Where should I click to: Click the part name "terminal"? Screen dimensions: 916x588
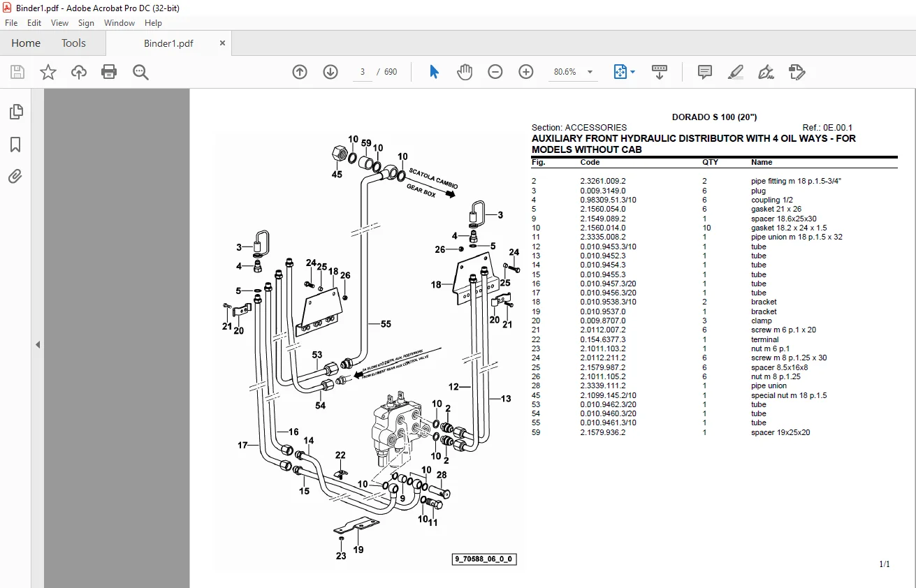click(764, 339)
